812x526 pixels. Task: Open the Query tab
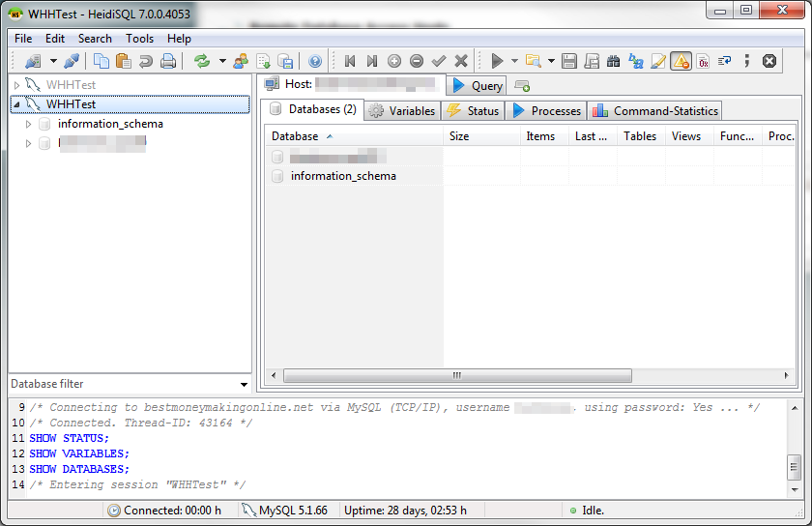click(477, 85)
